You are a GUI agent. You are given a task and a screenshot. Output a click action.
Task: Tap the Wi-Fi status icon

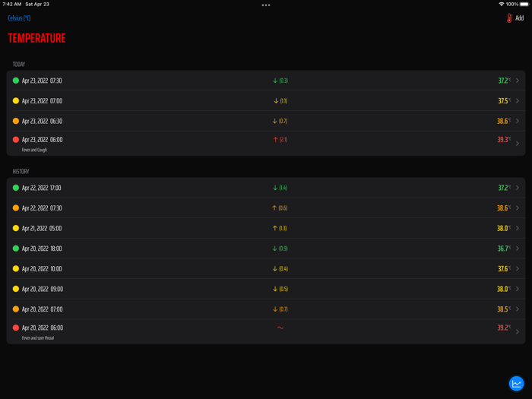pos(501,4)
